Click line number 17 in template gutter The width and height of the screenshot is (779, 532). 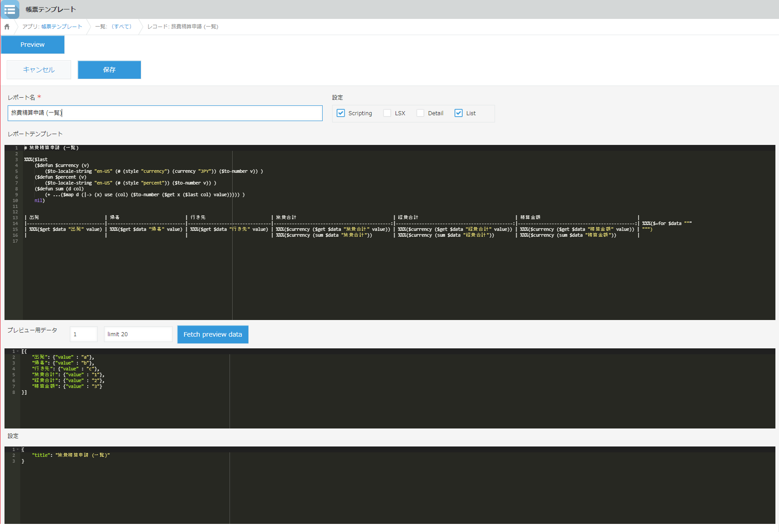[x=15, y=241]
